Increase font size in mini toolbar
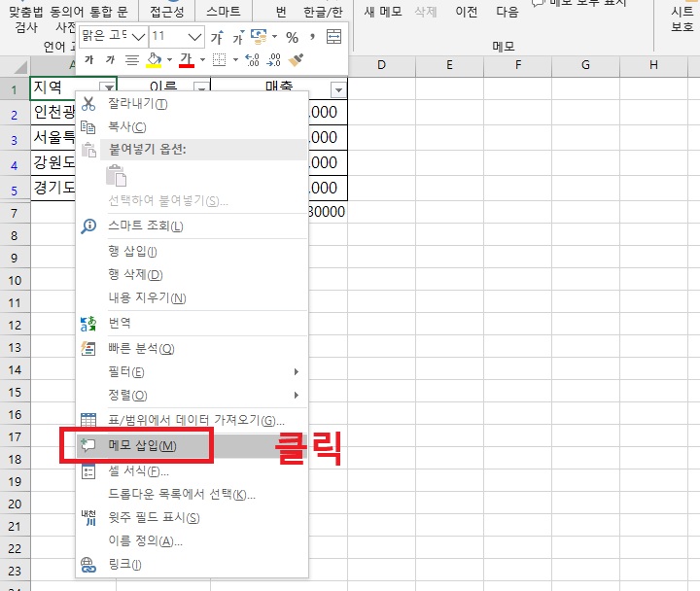The image size is (700, 591). coord(217,37)
